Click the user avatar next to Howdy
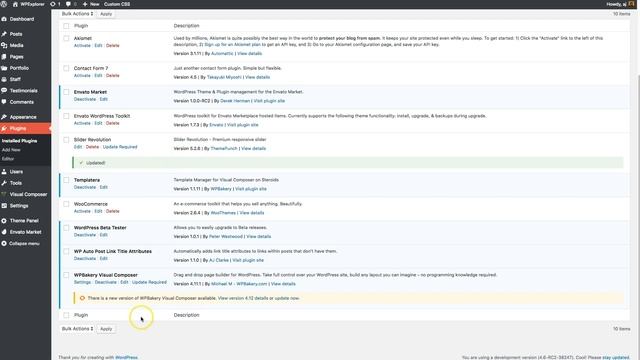 (631, 4)
